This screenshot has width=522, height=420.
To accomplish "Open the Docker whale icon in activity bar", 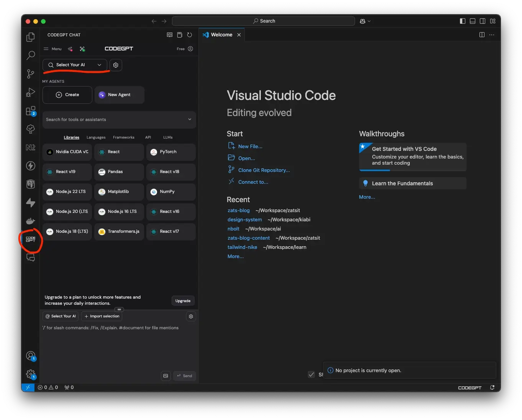I will 30,221.
